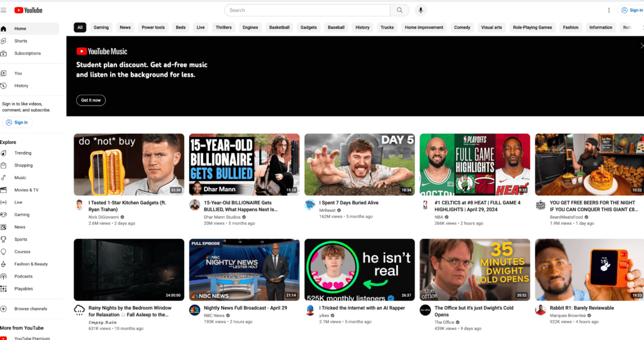Image resolution: width=644 pixels, height=340 pixels.
Task: Open the Dwight Cold Opens thumbnail
Action: 475,270
